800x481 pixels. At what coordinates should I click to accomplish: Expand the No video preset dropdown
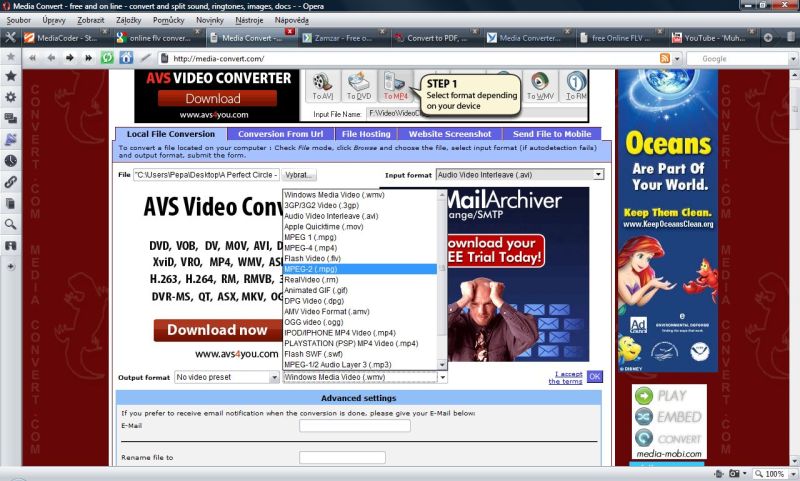(274, 377)
